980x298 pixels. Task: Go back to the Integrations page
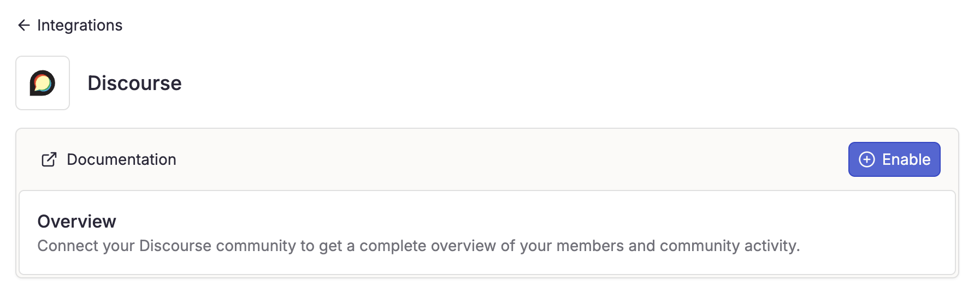tap(70, 25)
